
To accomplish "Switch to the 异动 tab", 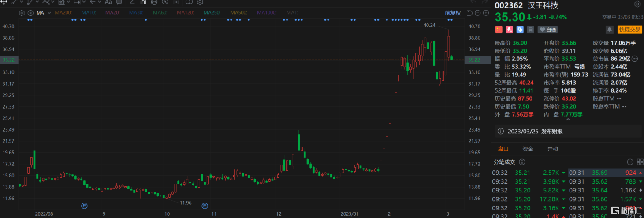I will point(552,149).
